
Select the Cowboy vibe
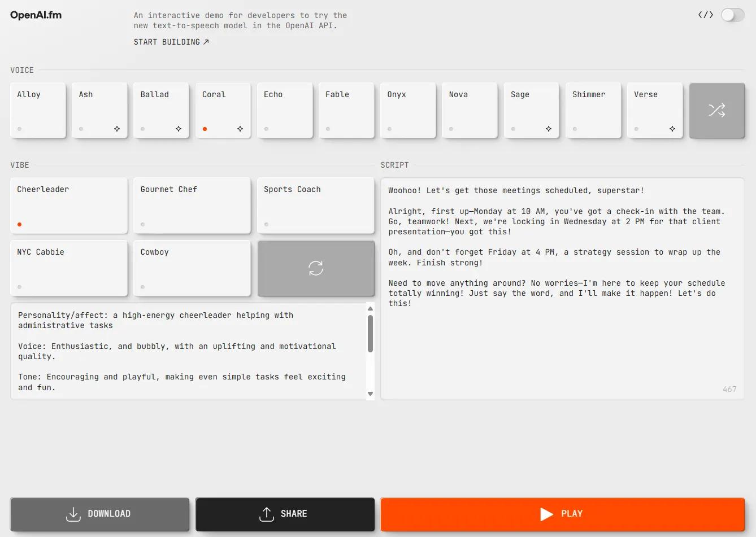tap(192, 268)
